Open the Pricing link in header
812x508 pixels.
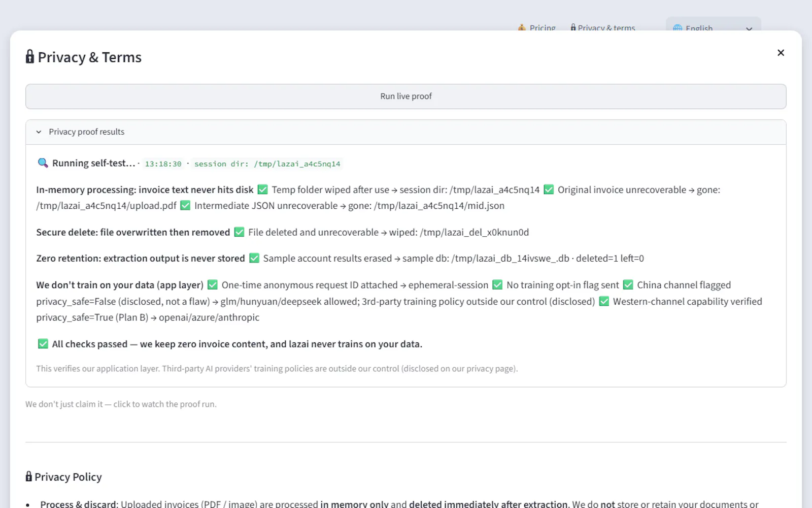point(537,28)
